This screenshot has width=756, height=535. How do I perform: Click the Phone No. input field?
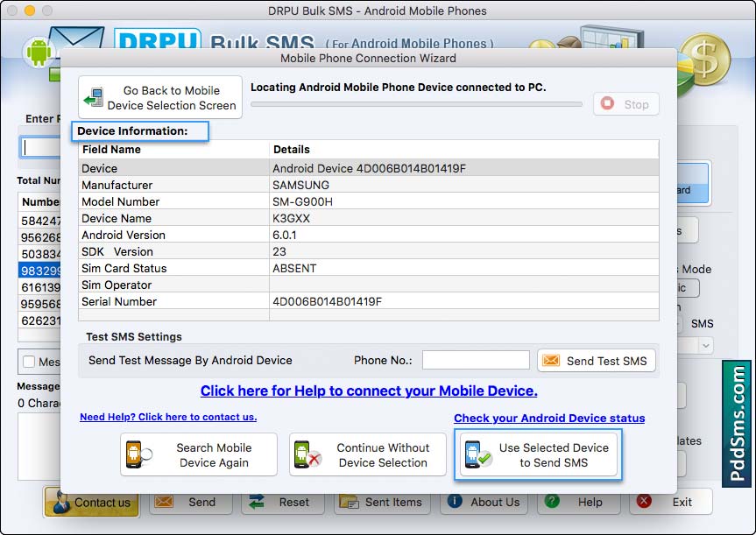pos(476,360)
